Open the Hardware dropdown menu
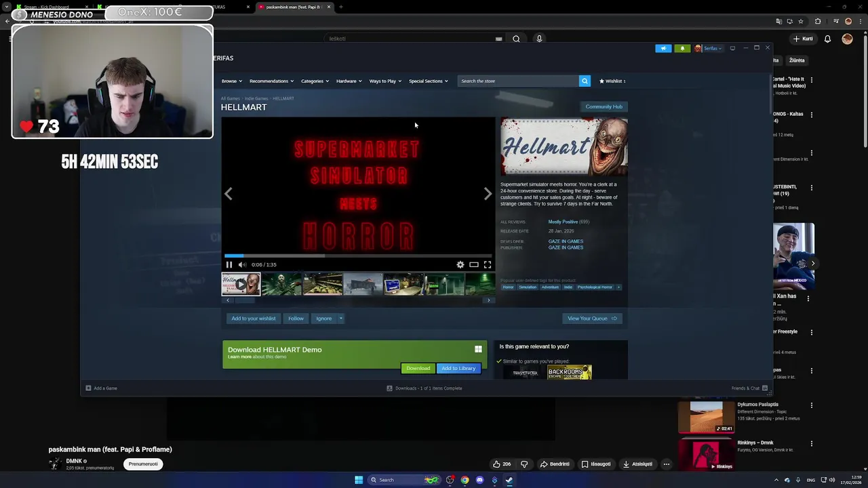Screen dimensions: 868x488 tap(349, 81)
